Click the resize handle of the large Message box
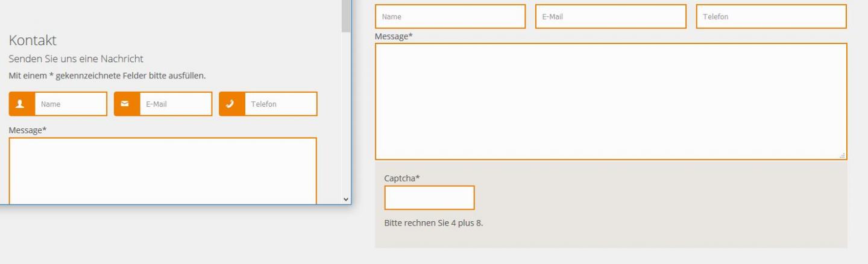Viewport: 868px width, 264px height. click(x=842, y=156)
